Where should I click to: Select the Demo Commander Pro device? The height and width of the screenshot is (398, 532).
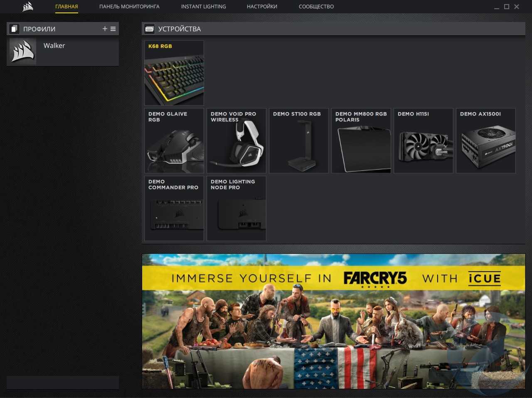coord(174,209)
